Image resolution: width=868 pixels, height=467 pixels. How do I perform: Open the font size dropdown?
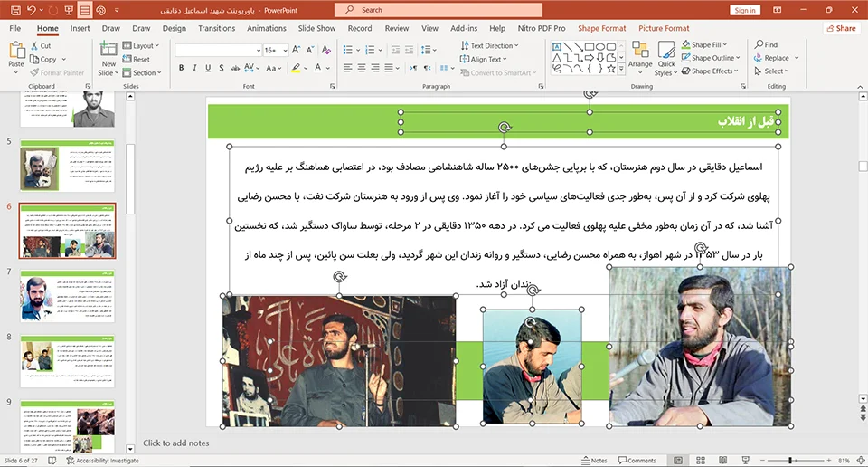coord(285,50)
